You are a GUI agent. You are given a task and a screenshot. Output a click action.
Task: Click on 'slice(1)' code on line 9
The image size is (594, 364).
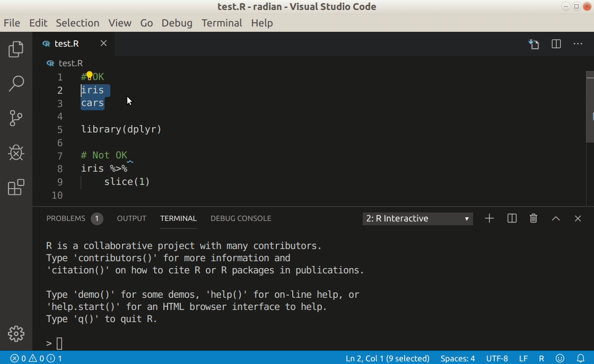127,182
